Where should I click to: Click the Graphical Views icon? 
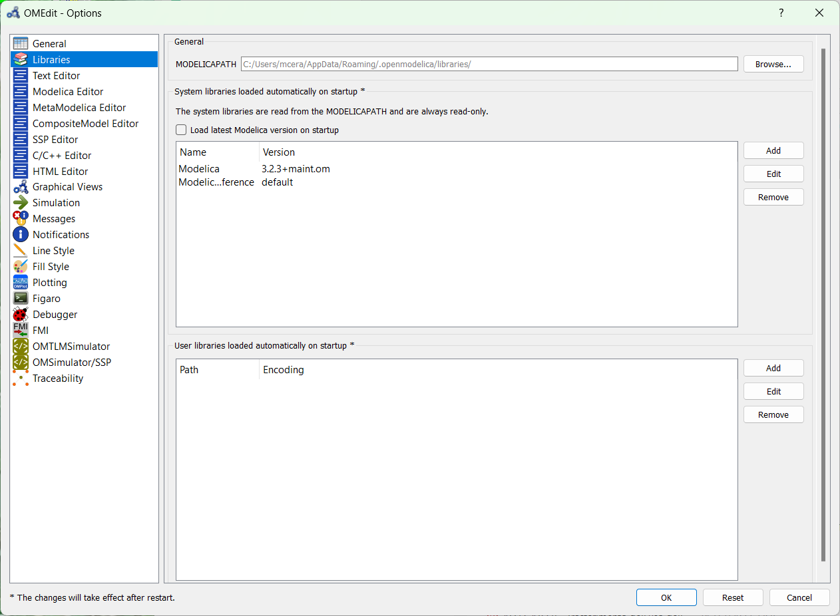(x=21, y=187)
